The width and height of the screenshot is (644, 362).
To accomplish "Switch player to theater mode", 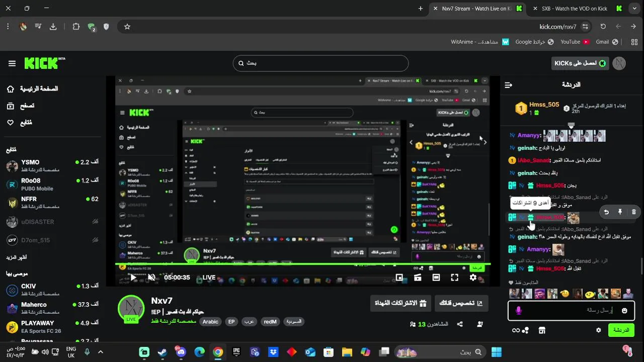I will tap(436, 278).
